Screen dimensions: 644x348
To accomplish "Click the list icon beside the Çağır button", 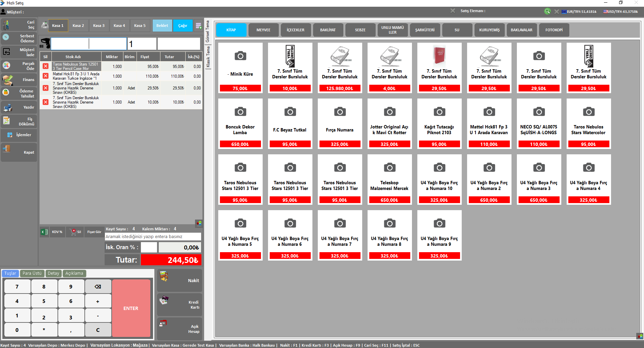I will click(x=198, y=26).
